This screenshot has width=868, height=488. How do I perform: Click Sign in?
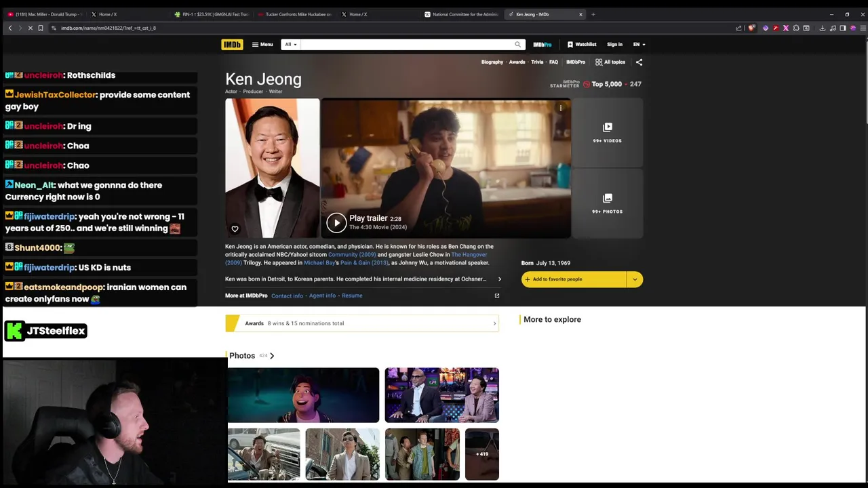[614, 45]
